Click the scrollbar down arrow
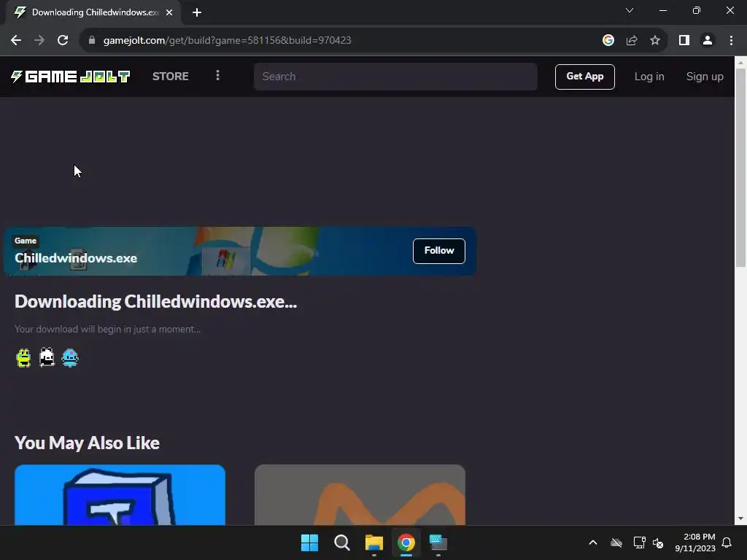This screenshot has height=560, width=747. click(740, 518)
